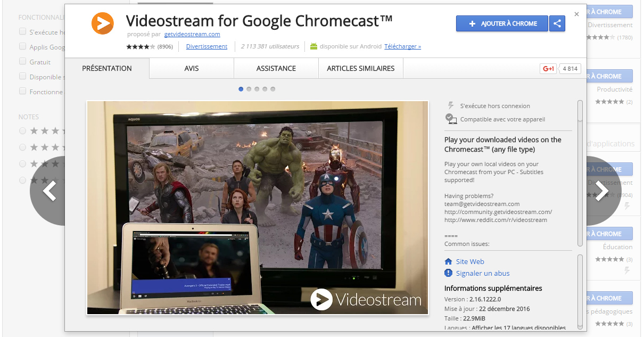
Task: Click the device compatibility check icon
Action: click(x=451, y=119)
